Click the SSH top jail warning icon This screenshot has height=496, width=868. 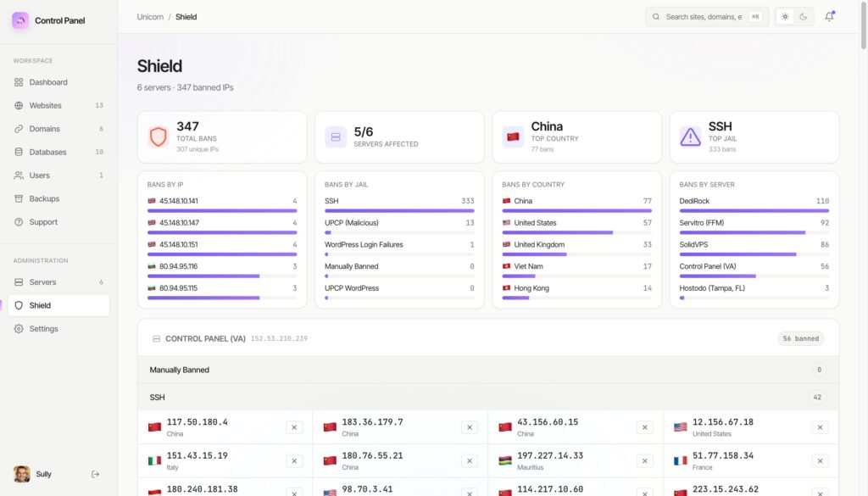click(690, 137)
